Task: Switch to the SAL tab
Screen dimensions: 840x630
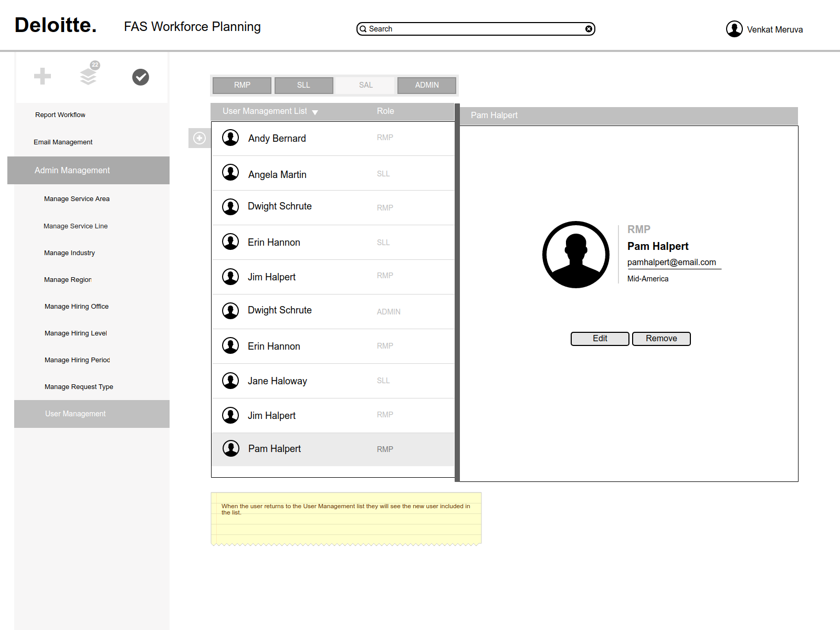Action: tap(366, 85)
